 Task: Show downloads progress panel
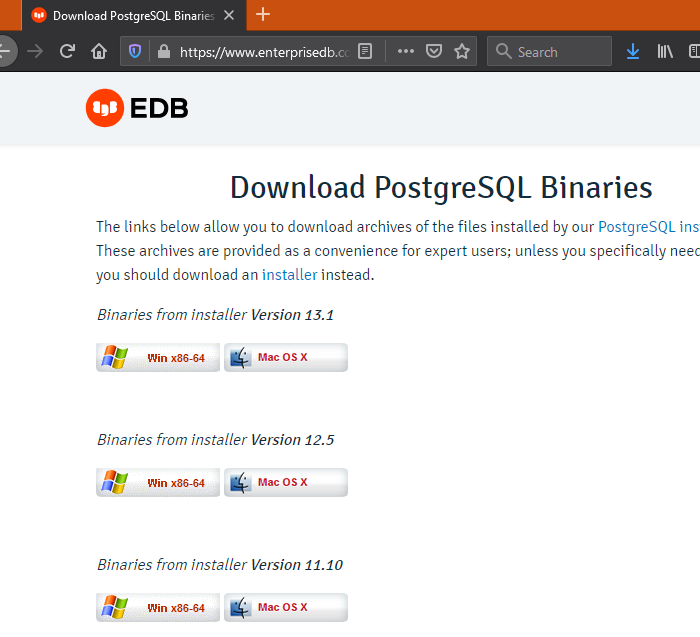[x=632, y=51]
